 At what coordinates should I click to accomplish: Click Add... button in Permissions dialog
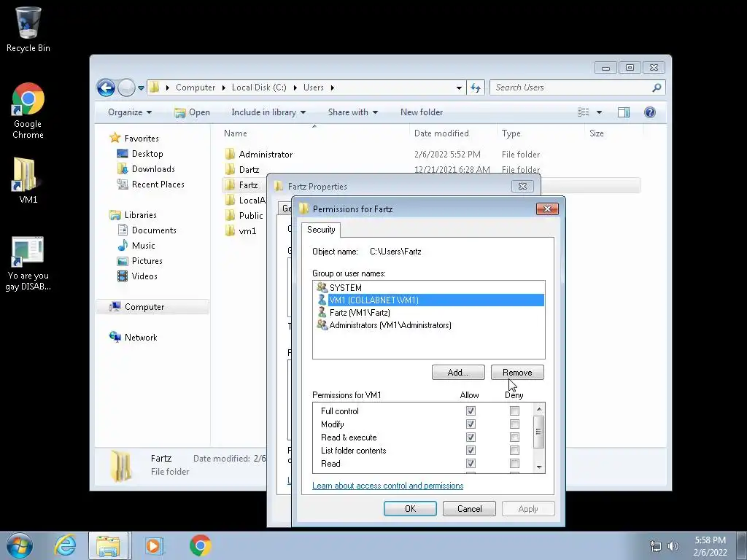click(x=458, y=373)
